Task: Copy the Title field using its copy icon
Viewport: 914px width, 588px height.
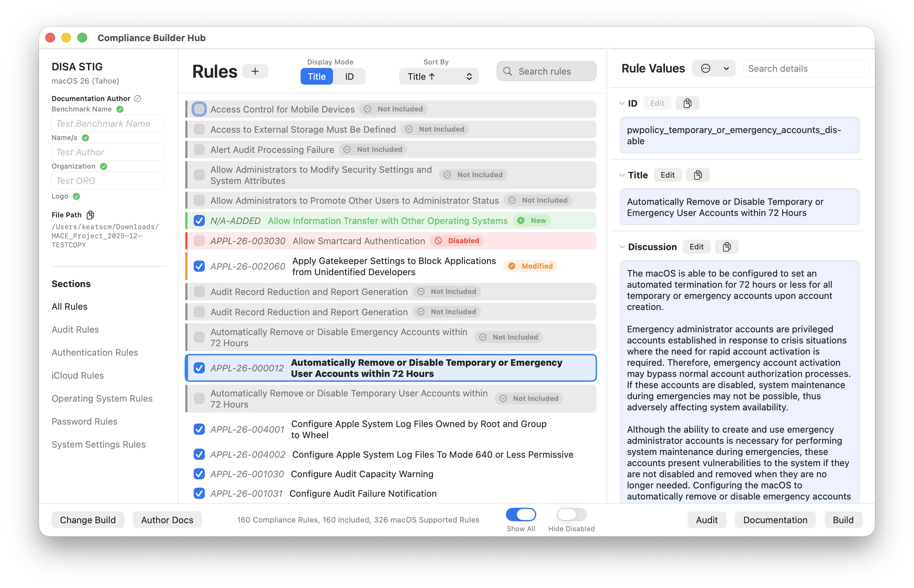Action: pyautogui.click(x=698, y=175)
